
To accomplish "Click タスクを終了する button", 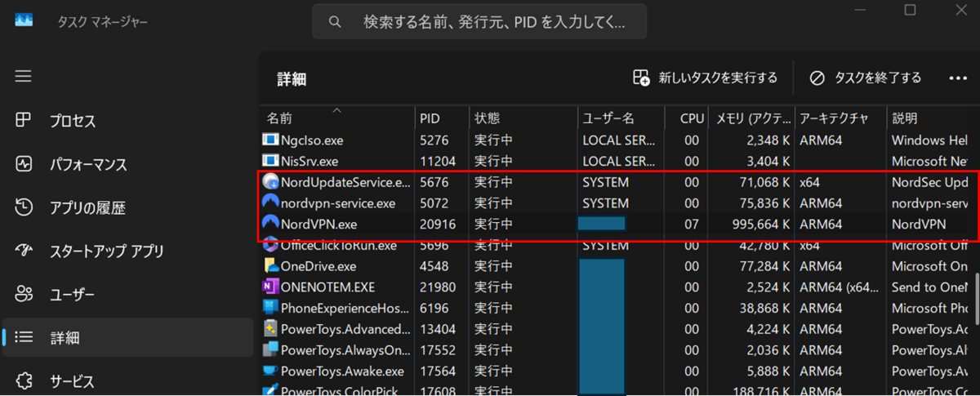I will point(865,78).
